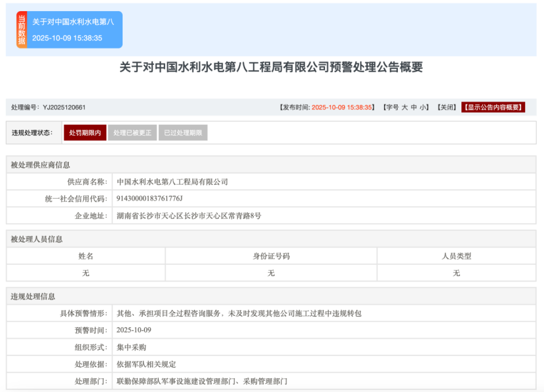Click the 违规处理信息 section header
This screenshot has width=544, height=392.
pos(33,297)
